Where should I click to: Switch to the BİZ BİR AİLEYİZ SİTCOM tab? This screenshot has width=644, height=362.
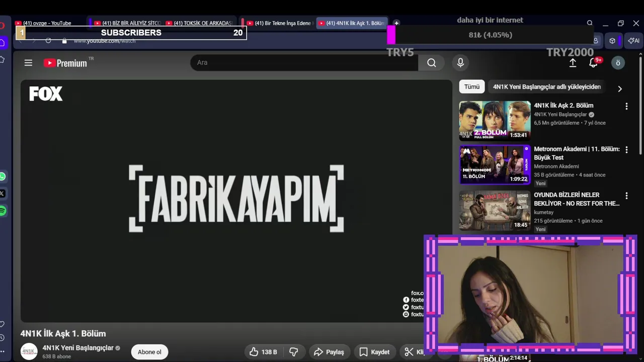click(128, 23)
